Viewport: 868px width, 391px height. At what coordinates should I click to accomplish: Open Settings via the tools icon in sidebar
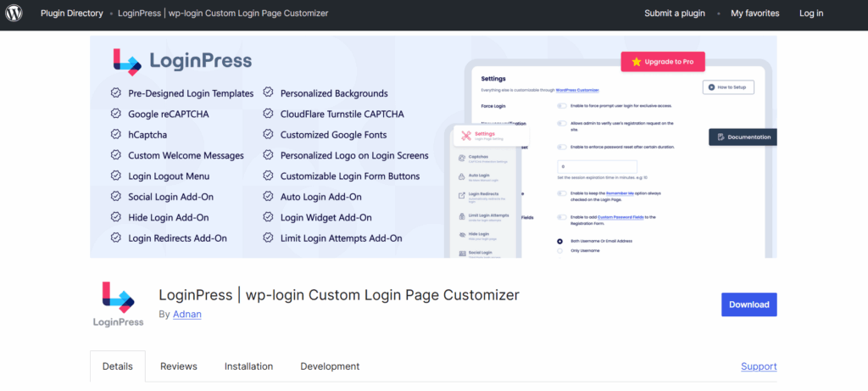[467, 136]
